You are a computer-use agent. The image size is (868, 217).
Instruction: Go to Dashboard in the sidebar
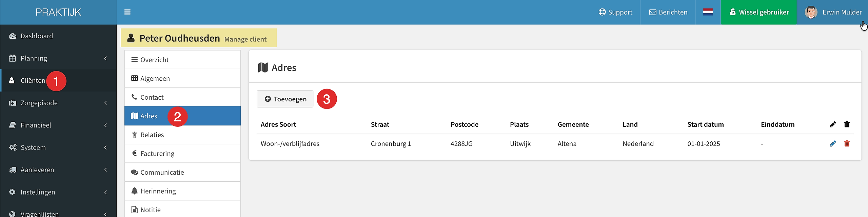[58, 36]
